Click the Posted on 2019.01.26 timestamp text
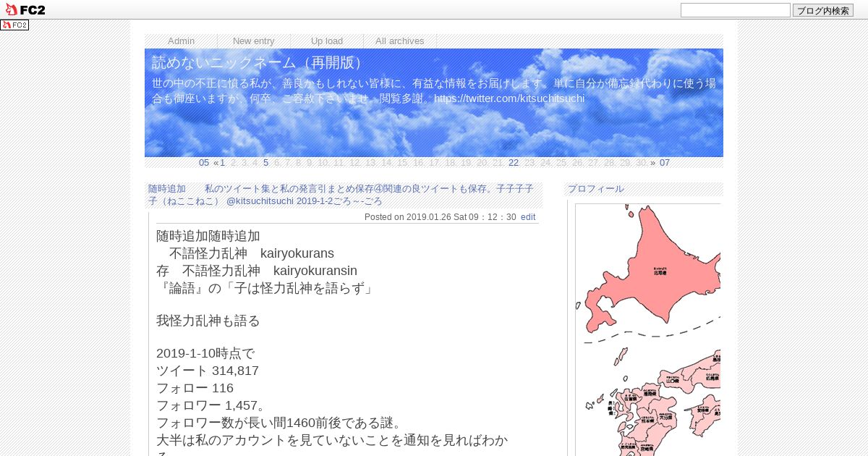The image size is (868, 456). (440, 217)
